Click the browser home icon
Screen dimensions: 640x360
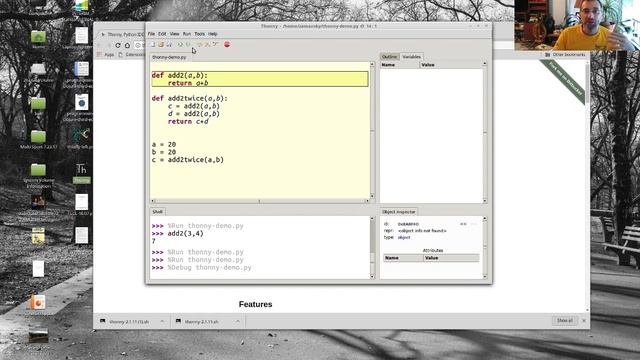click(127, 45)
